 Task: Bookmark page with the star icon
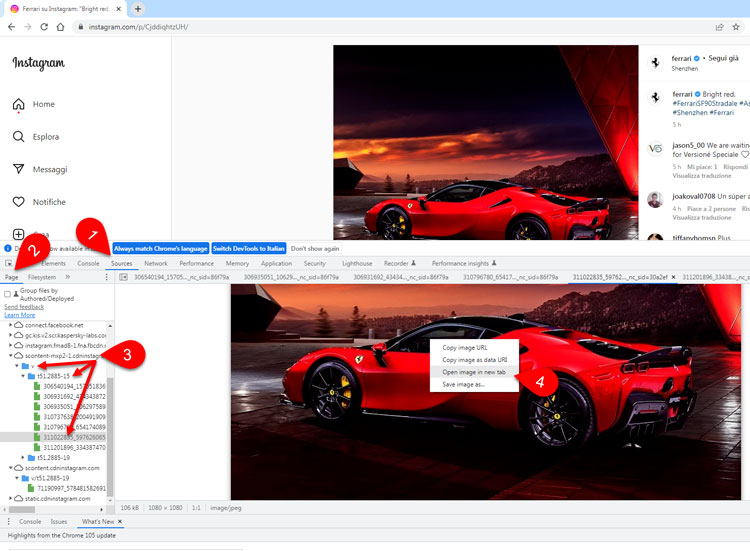(736, 27)
